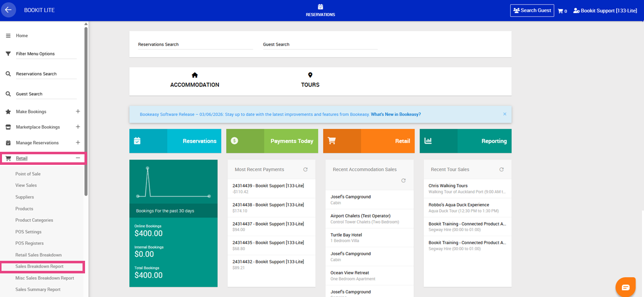Image resolution: width=644 pixels, height=297 pixels.
Task: Open Manage Reservations menu item
Action: (37, 143)
